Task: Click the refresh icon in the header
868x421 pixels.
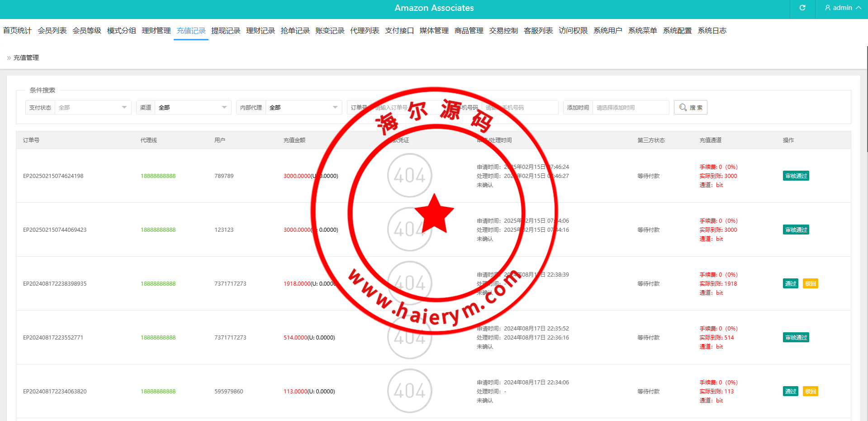Action: pyautogui.click(x=802, y=8)
